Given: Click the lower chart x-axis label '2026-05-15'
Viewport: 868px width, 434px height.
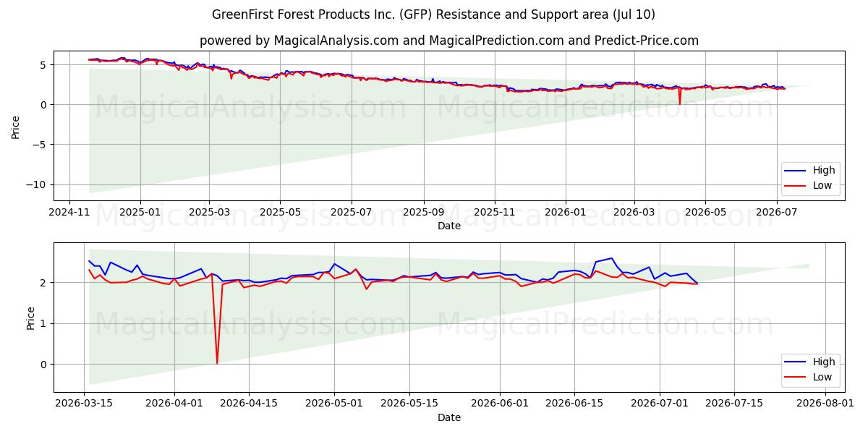Looking at the screenshot, I should click(409, 404).
